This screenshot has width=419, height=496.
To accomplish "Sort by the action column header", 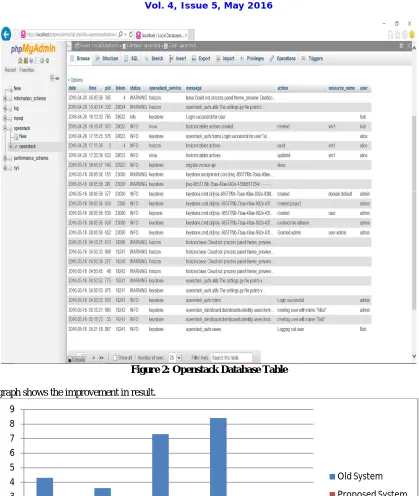I will [x=283, y=88].
